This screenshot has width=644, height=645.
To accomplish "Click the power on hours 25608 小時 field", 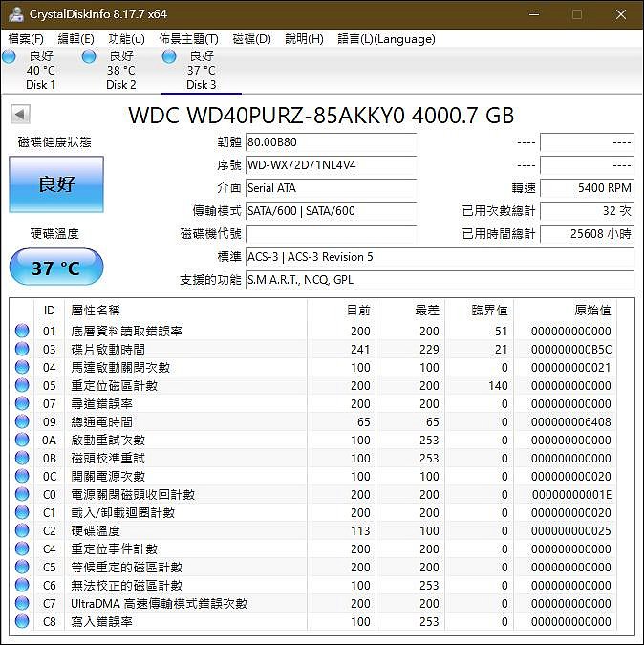I will [x=588, y=234].
